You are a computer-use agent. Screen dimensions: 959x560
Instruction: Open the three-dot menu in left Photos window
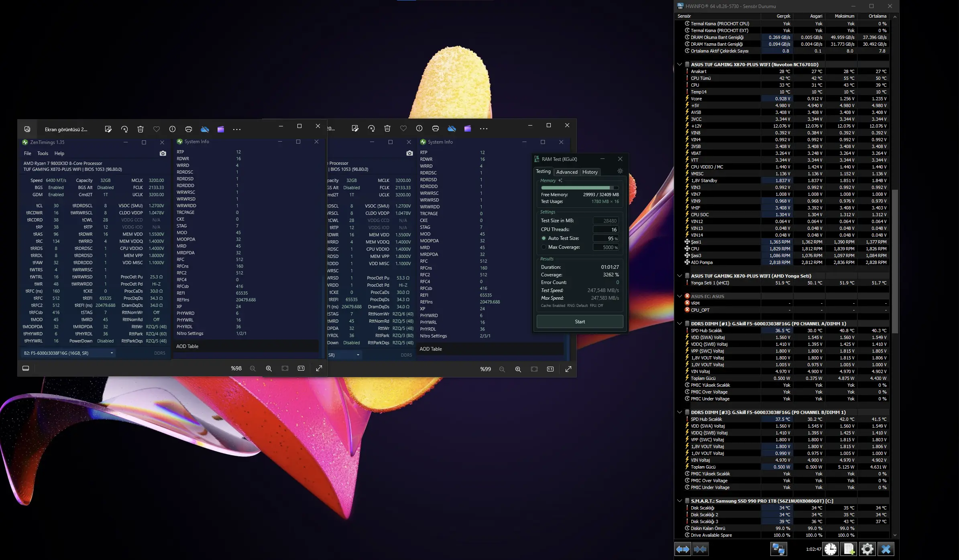pos(237,129)
